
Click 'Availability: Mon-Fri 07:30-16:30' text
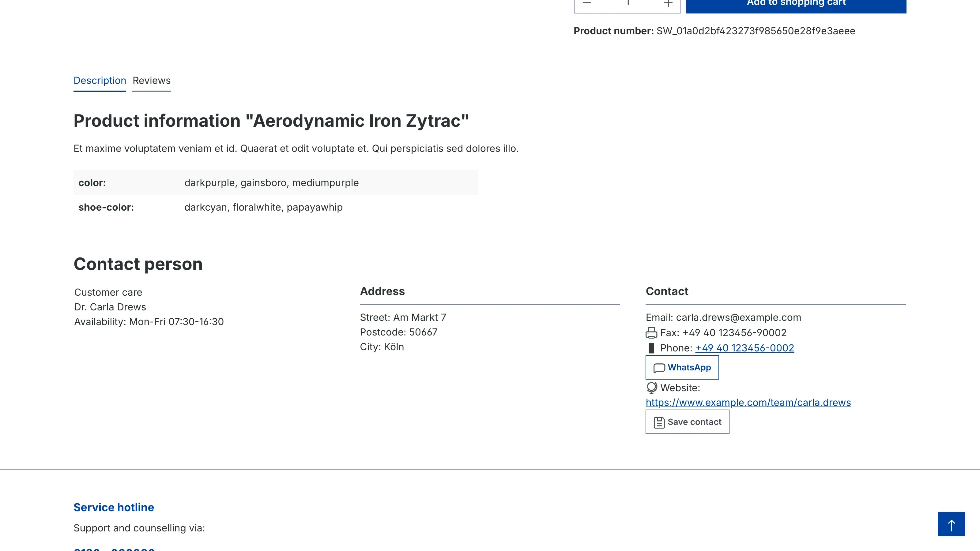coord(149,322)
